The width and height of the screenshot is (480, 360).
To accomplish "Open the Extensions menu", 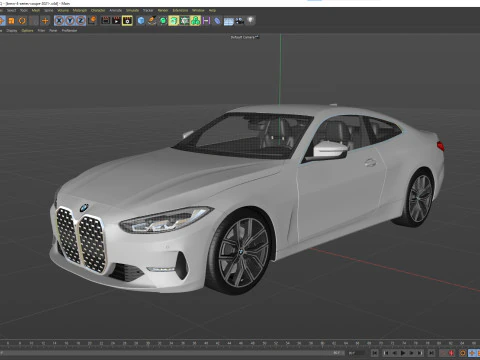I will 180,10.
